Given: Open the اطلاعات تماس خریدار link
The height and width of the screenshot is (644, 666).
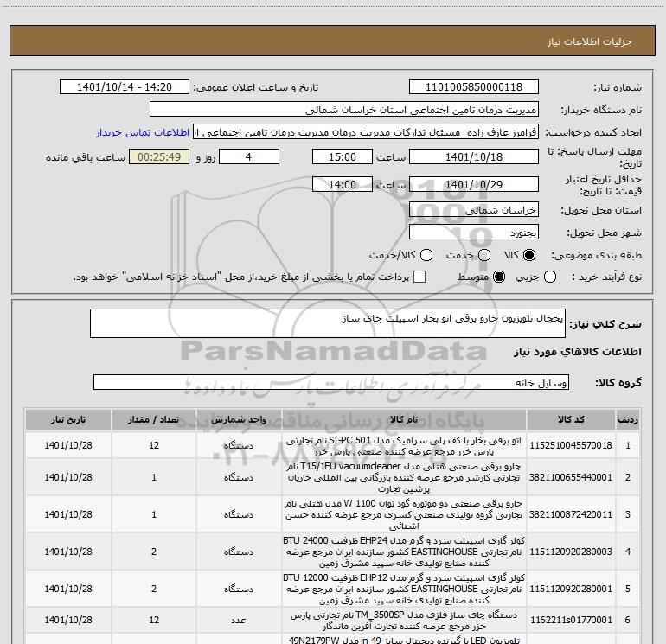Looking at the screenshot, I should [143, 132].
